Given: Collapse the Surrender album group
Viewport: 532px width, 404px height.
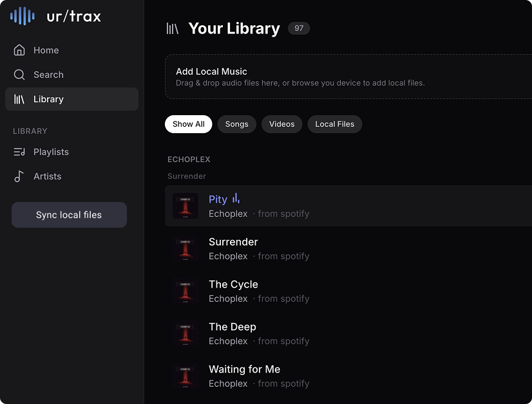Looking at the screenshot, I should (186, 176).
